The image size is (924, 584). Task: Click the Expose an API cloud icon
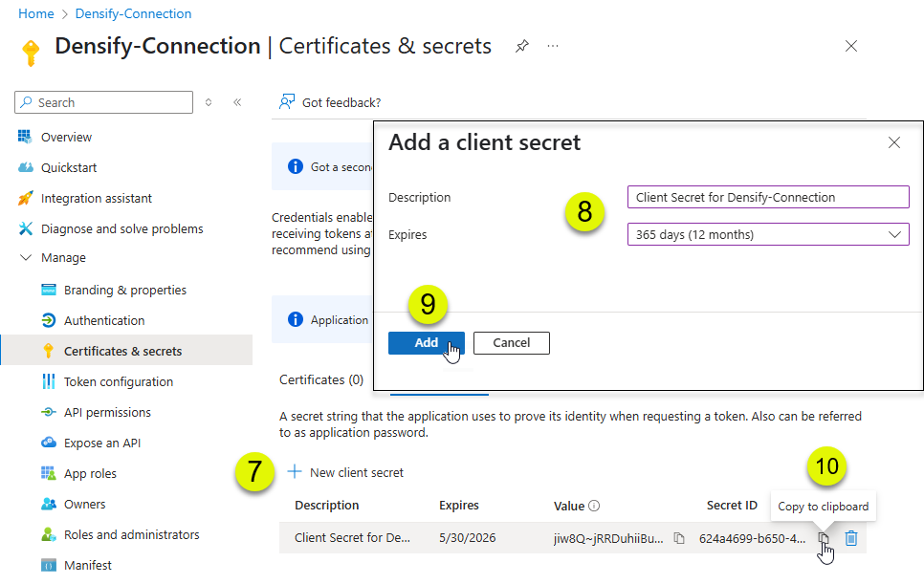(49, 443)
